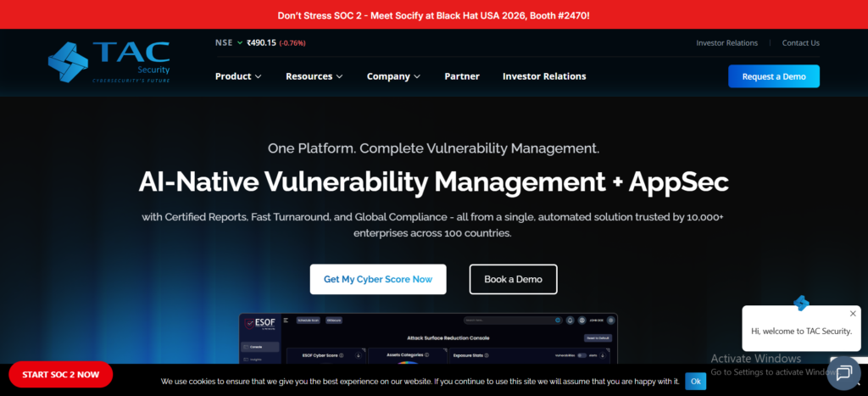Viewport: 868px width, 396px height.
Task: Close the TAC Security welcome chat popup
Action: [x=853, y=314]
